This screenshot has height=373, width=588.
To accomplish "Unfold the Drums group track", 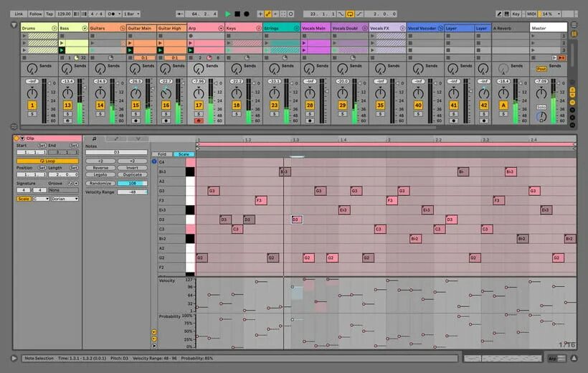I will point(54,28).
